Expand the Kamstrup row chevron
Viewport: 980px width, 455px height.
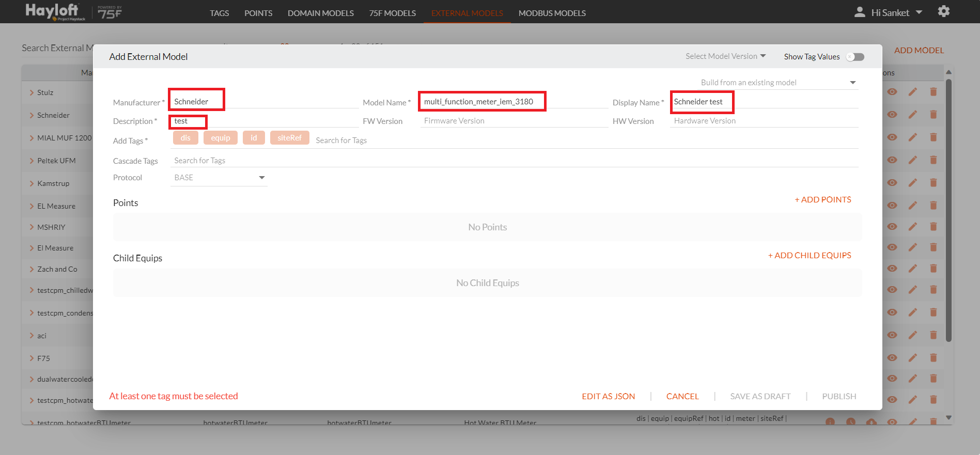point(32,183)
